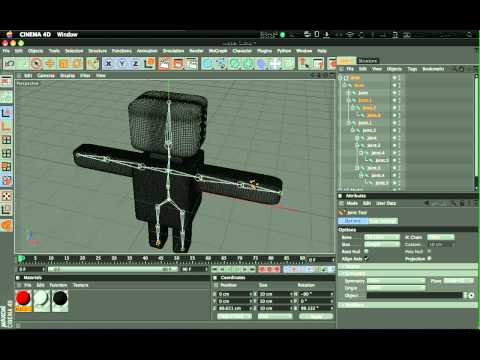Screen dimensions: 480x360
Task: Click the spline object icon
Action: click(221, 63)
